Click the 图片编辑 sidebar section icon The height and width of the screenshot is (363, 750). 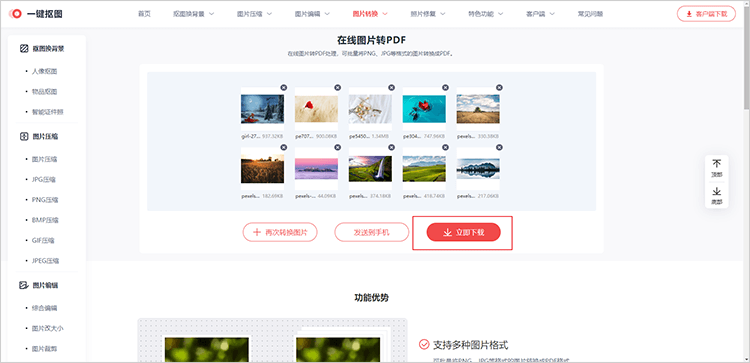pos(24,286)
